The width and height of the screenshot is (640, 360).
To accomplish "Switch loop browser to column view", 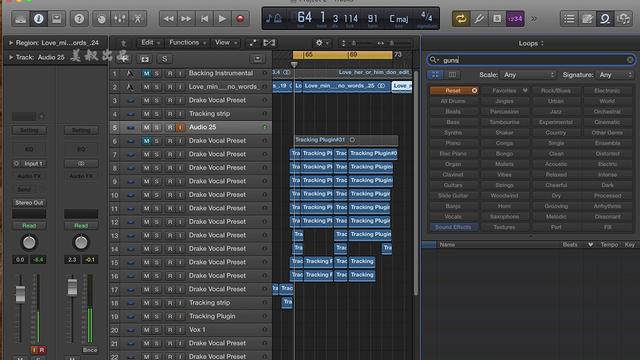I will pos(452,75).
